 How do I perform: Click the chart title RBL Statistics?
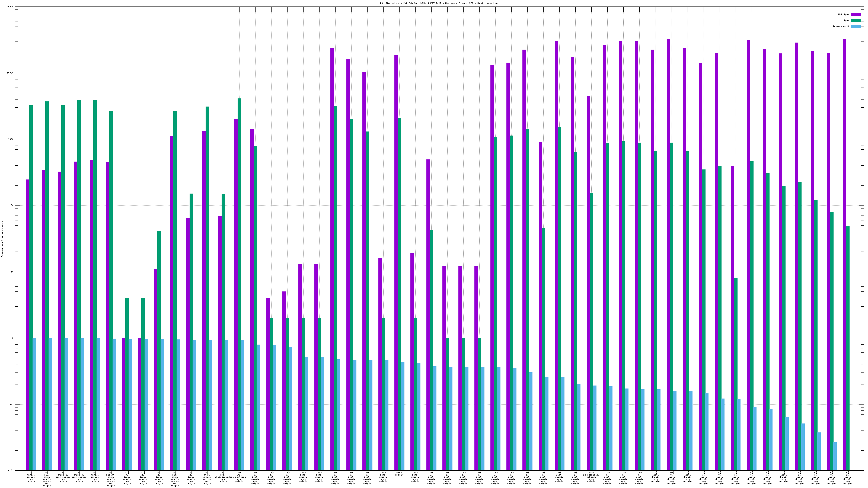tap(439, 3)
